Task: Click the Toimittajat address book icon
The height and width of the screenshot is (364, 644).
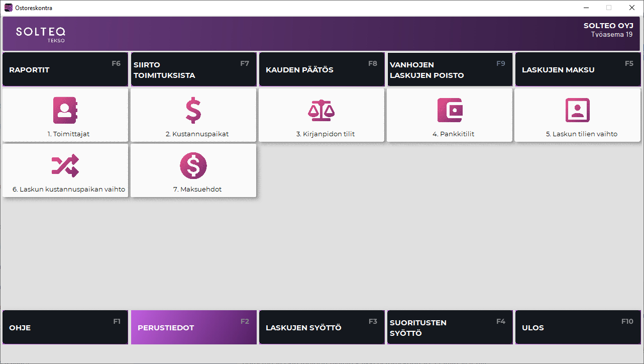Action: 65,110
